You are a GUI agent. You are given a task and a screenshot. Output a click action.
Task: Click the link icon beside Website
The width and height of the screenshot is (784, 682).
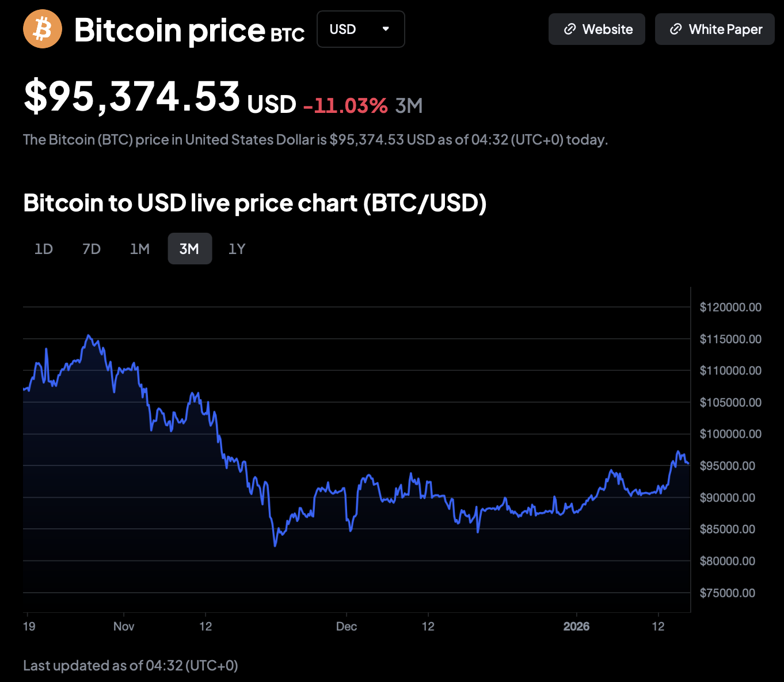pyautogui.click(x=570, y=29)
